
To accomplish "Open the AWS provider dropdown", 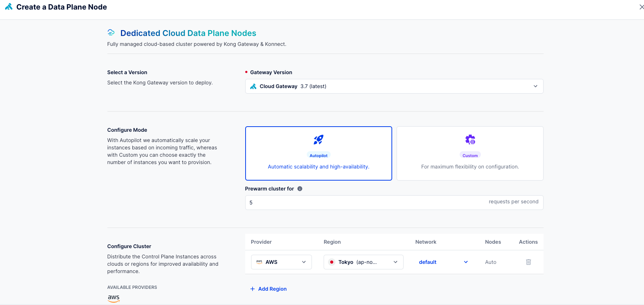I will (281, 262).
